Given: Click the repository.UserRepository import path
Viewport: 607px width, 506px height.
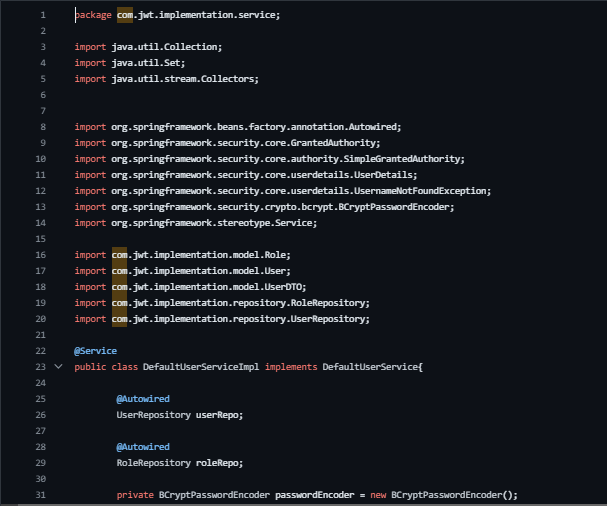Looking at the screenshot, I should (x=241, y=319).
